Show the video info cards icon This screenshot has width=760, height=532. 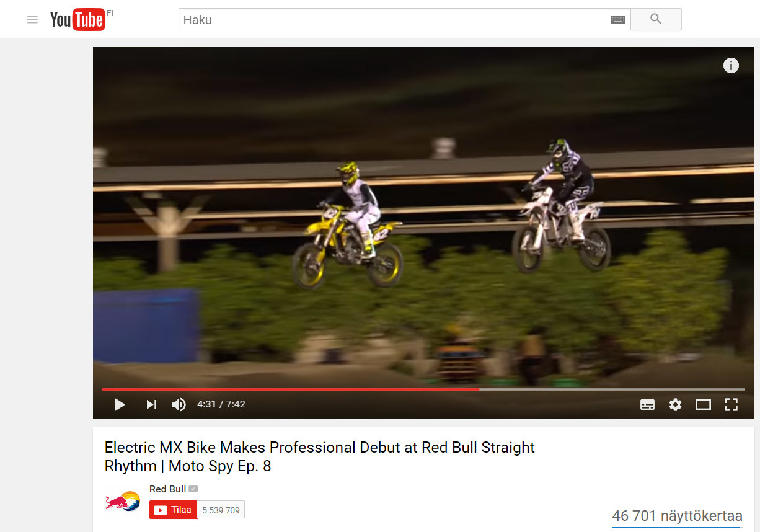pos(731,65)
